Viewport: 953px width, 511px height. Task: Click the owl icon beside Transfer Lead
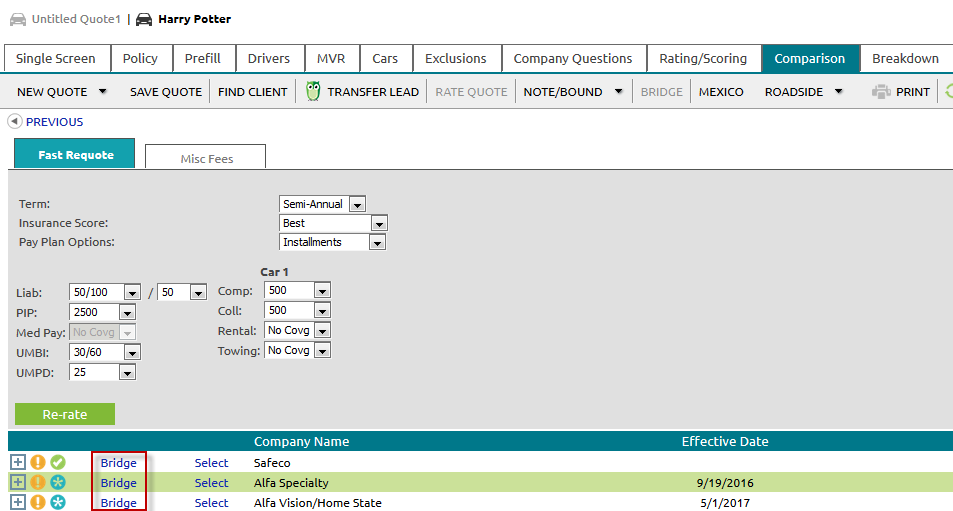click(x=313, y=92)
